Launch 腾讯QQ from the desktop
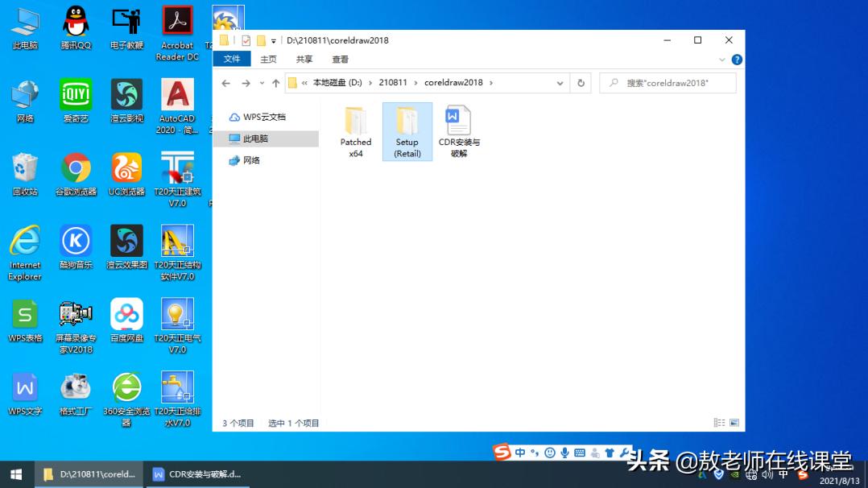Screen dimensions: 868x488 75,24
